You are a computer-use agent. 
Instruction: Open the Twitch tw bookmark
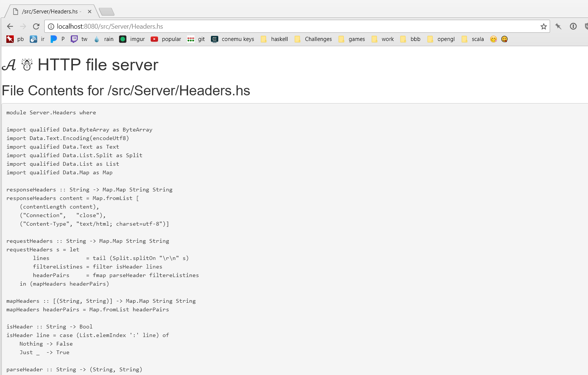coord(79,39)
